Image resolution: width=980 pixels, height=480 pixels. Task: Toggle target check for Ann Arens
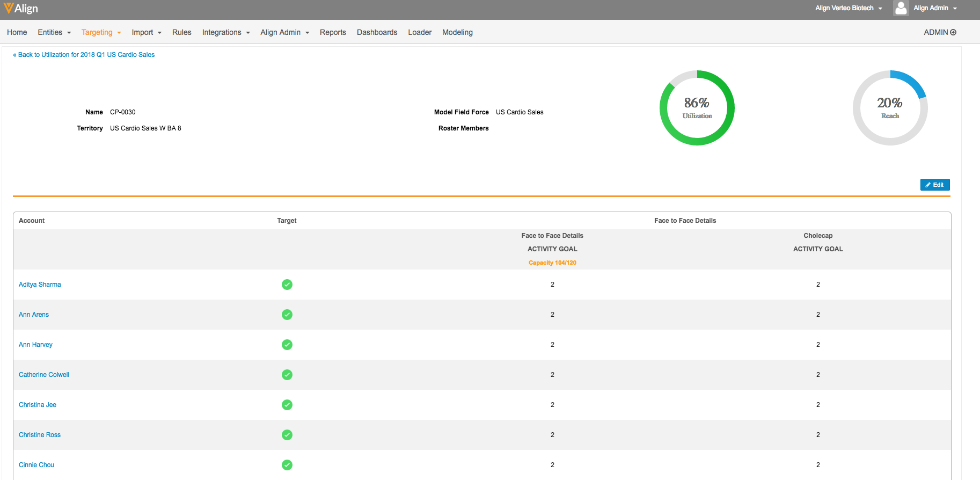pyautogui.click(x=287, y=315)
